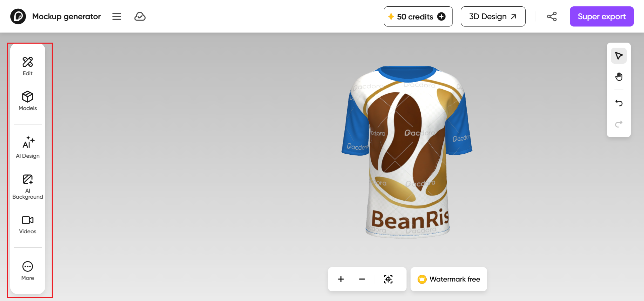This screenshot has height=301, width=644.
Task: Activate the hand pan tool
Action: (x=619, y=77)
